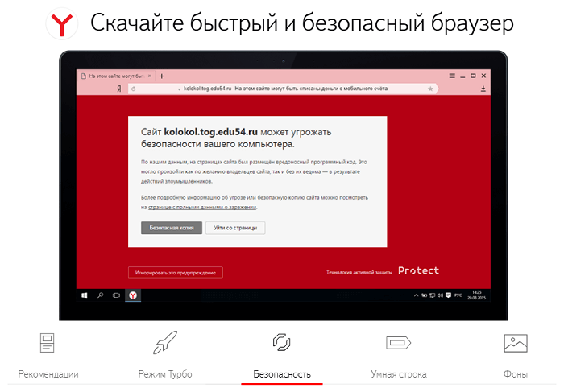Minimize the browser window in the mockup
Screen dimensions: 564x392
pos(462,76)
